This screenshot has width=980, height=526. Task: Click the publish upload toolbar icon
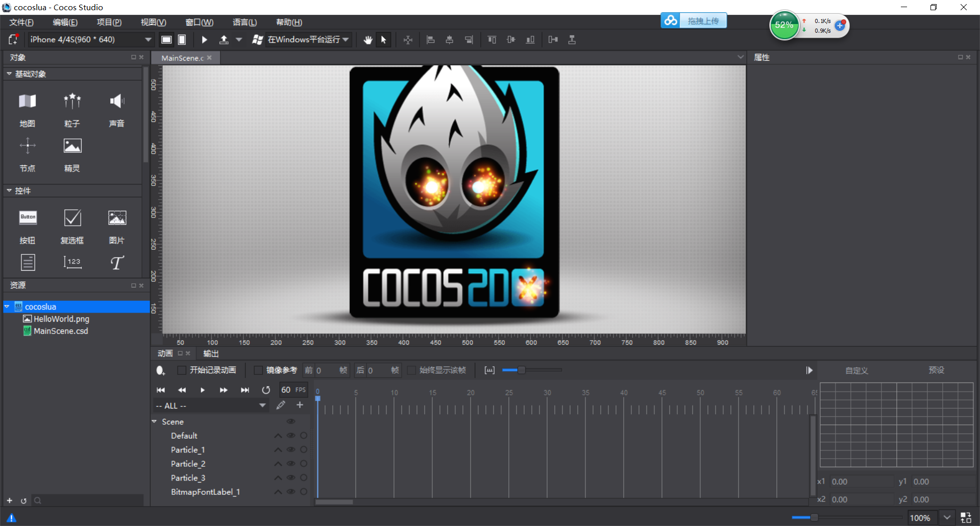(x=224, y=40)
